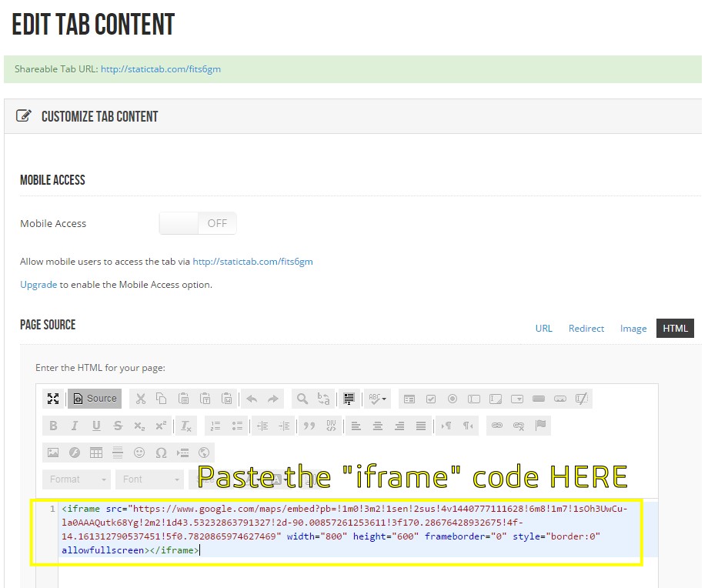Click the Paste clipboard icon
Image resolution: width=708 pixels, height=588 pixels.
[x=183, y=399]
